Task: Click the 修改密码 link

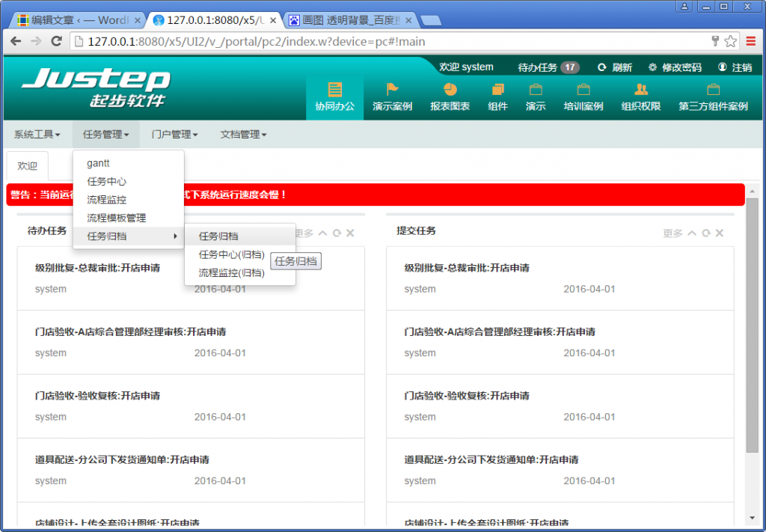Action: coord(675,67)
